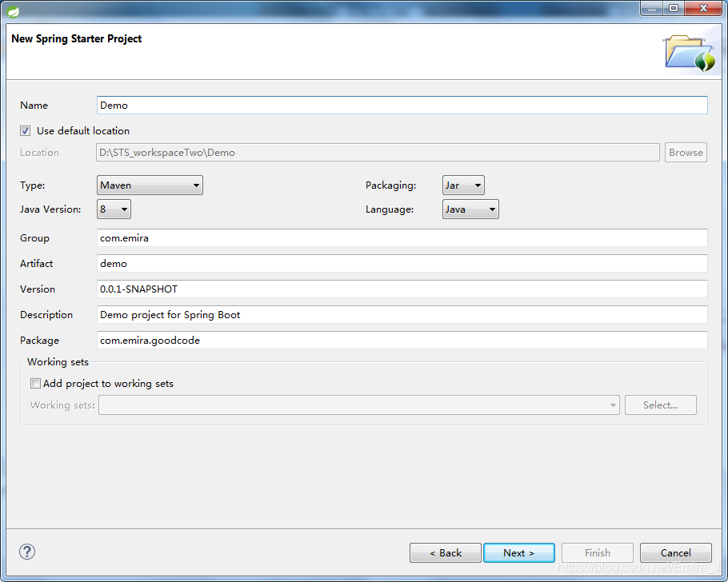Screen dimensions: 728x582
Task: Click the Spring leaf icon in title bar
Action: tap(13, 11)
